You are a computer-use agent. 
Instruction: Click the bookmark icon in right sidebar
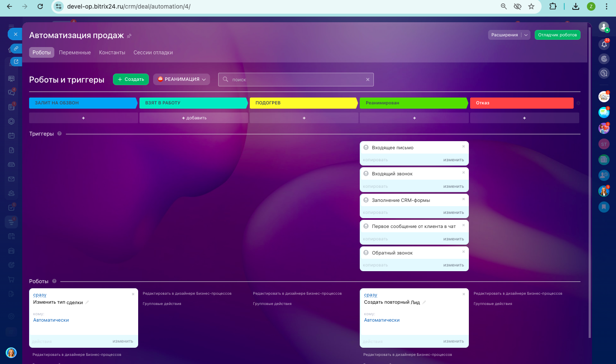click(604, 207)
